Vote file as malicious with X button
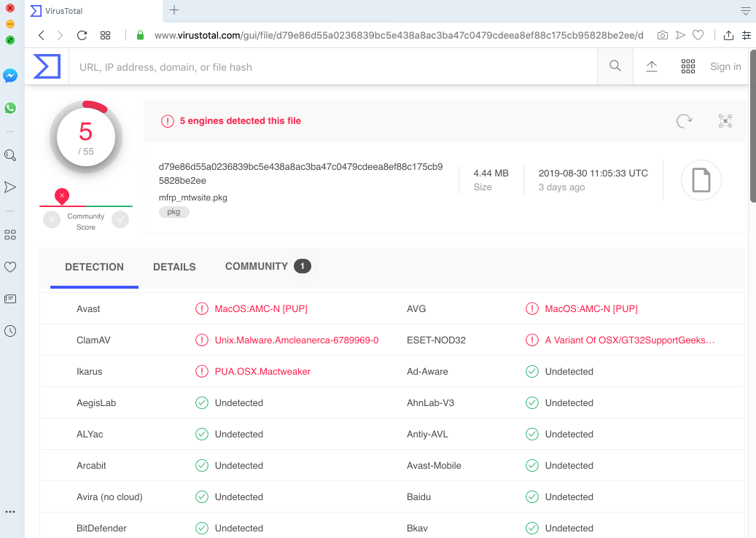Viewport: 756px width, 538px height. [52, 219]
